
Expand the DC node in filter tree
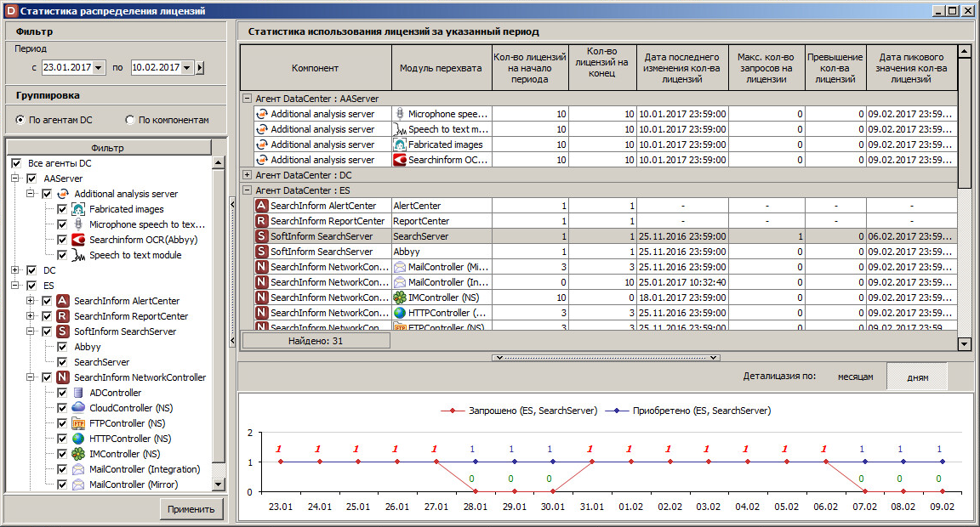click(16, 270)
